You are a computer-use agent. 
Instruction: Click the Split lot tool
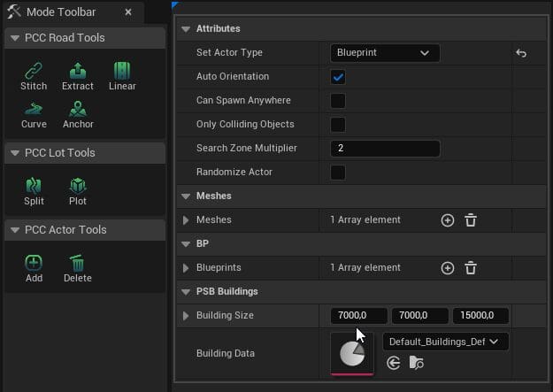click(x=34, y=190)
